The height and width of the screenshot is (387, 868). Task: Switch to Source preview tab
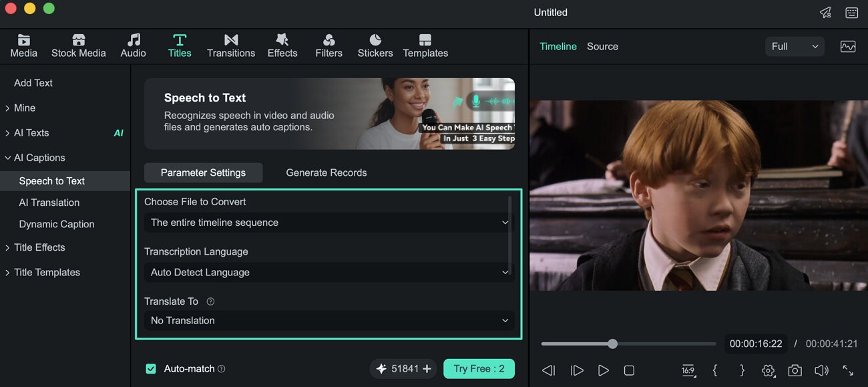click(602, 46)
